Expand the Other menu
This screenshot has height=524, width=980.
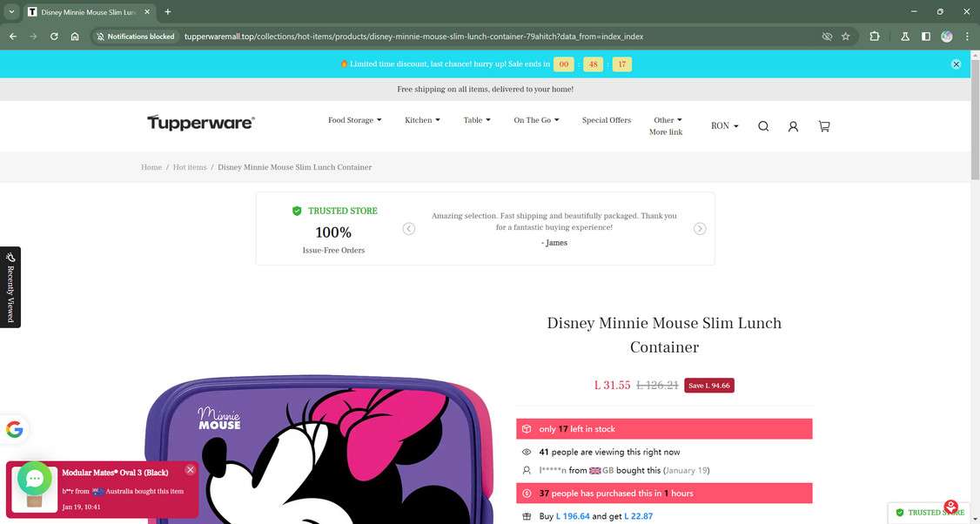(x=668, y=120)
